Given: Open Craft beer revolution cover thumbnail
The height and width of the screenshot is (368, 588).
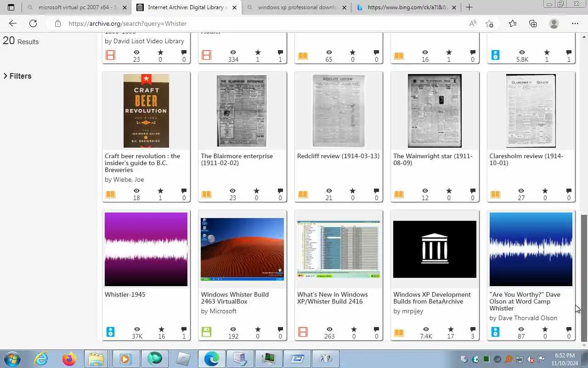Looking at the screenshot, I should coord(146,111).
